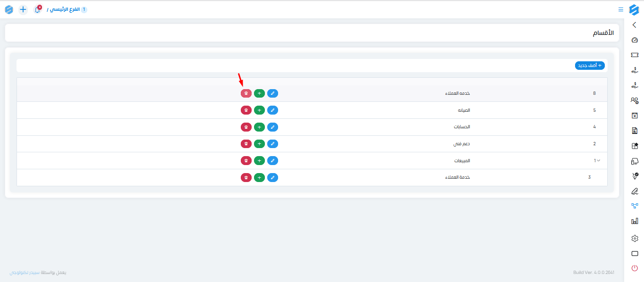Click the plus quick-add button in header
Screen dimensions: 644x282
point(23,9)
